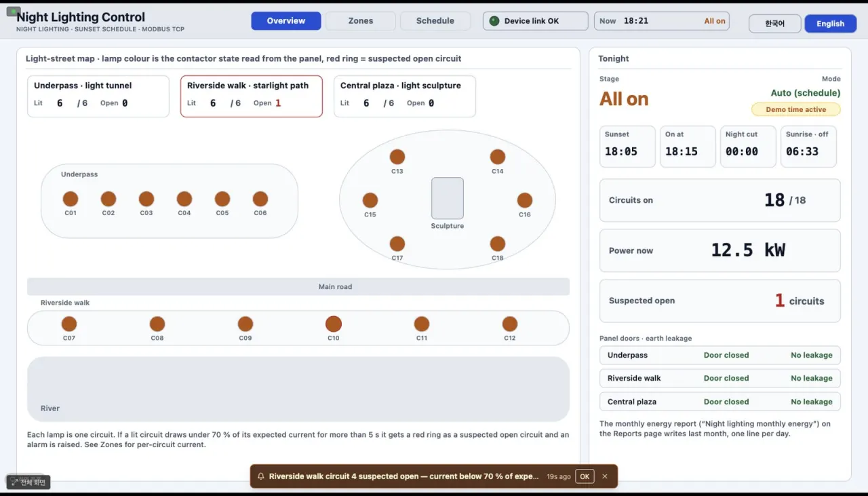The width and height of the screenshot is (868, 496).
Task: Switch to the Zones tab
Action: (361, 21)
